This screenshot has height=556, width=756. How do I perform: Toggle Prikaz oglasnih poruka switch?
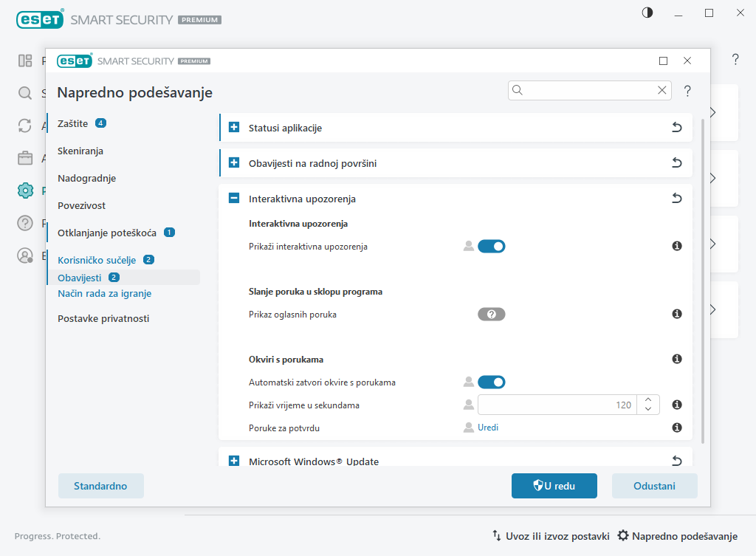491,315
